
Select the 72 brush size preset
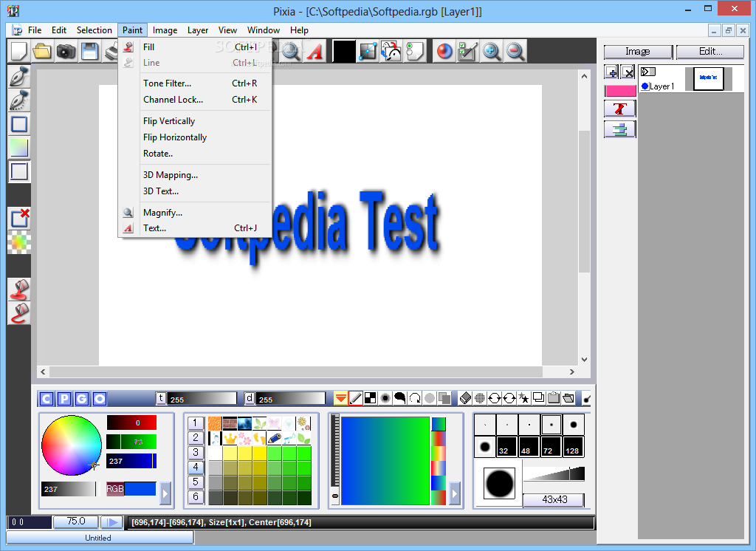(x=551, y=446)
